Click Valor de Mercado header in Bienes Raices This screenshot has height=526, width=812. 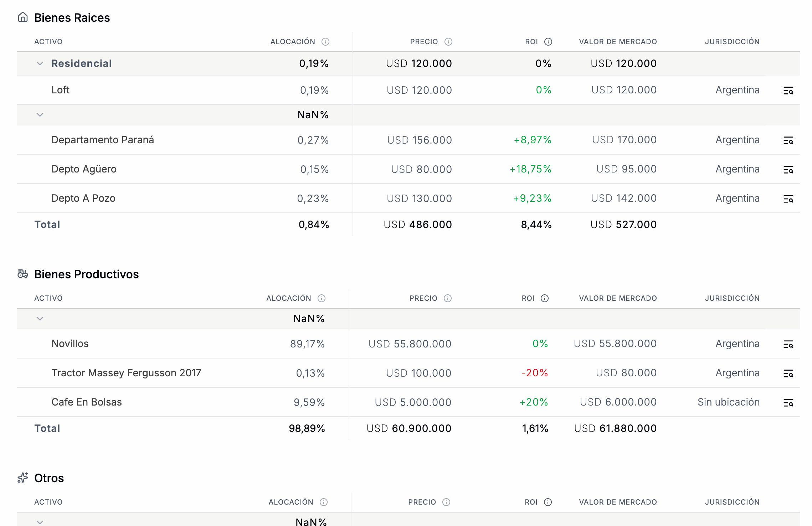coord(617,42)
